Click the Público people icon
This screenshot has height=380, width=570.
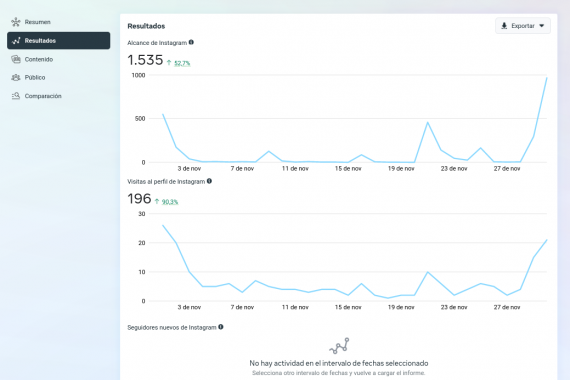(16, 77)
